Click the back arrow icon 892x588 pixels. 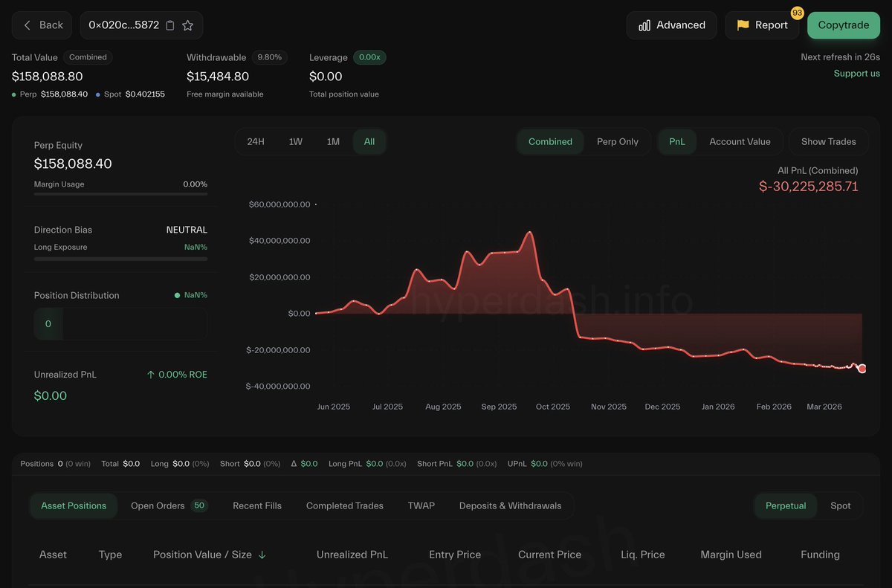(x=28, y=25)
